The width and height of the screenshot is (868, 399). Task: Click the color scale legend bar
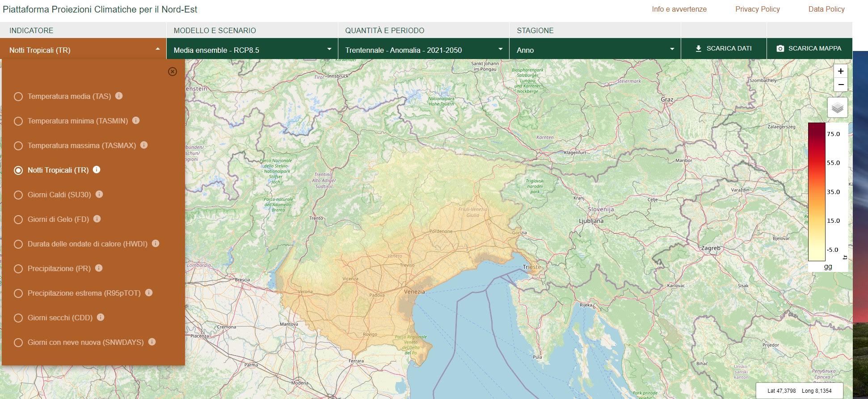[x=817, y=192]
